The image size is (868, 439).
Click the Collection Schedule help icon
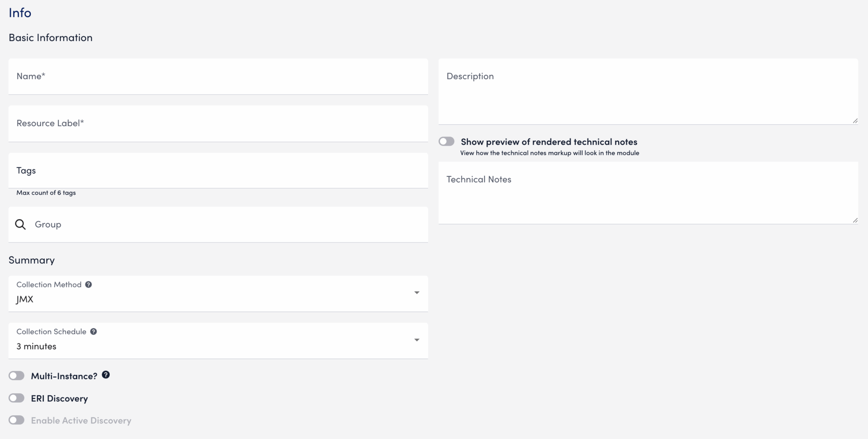(93, 332)
